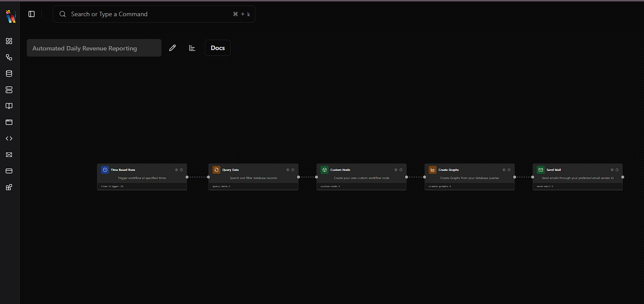The image size is (644, 304).
Task: Open the Docs button
Action: (218, 48)
